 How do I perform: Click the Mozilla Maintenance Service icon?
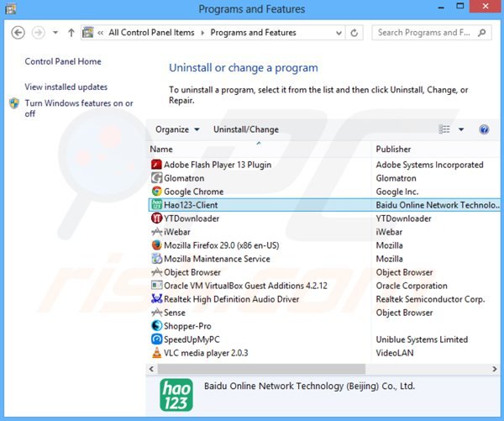click(x=156, y=259)
